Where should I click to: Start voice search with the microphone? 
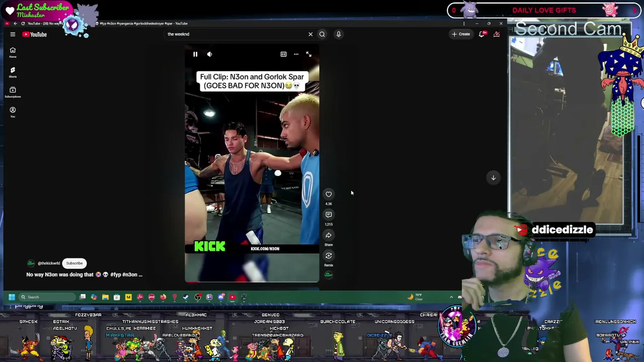[x=339, y=34]
